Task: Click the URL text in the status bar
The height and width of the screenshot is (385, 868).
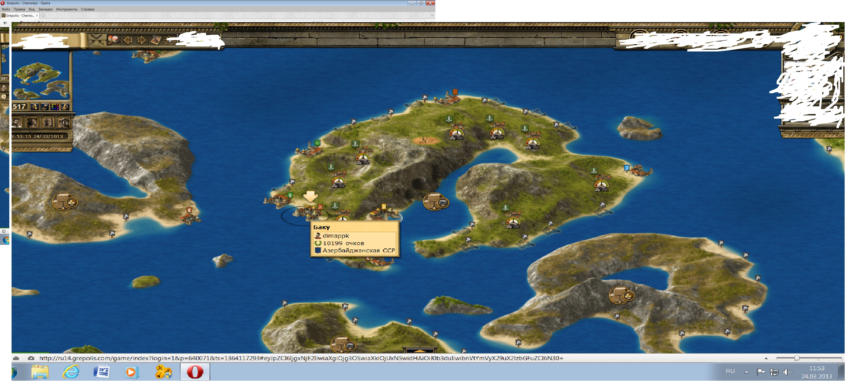Action: 301,358
